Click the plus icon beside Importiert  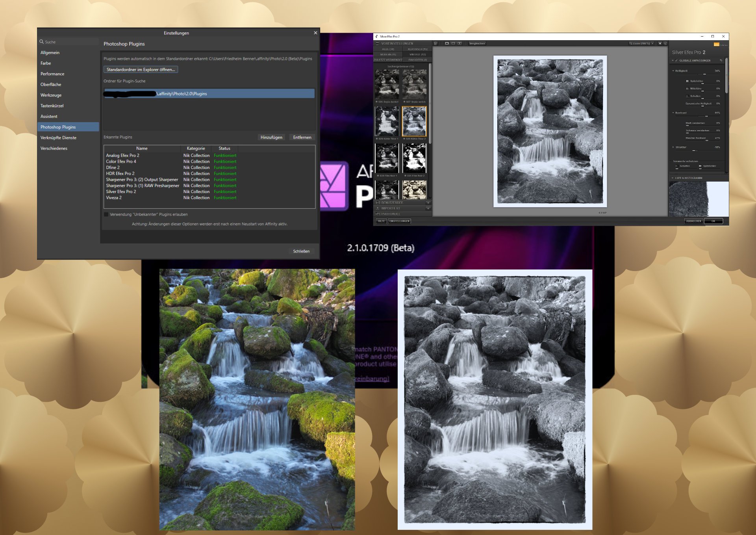(x=428, y=208)
